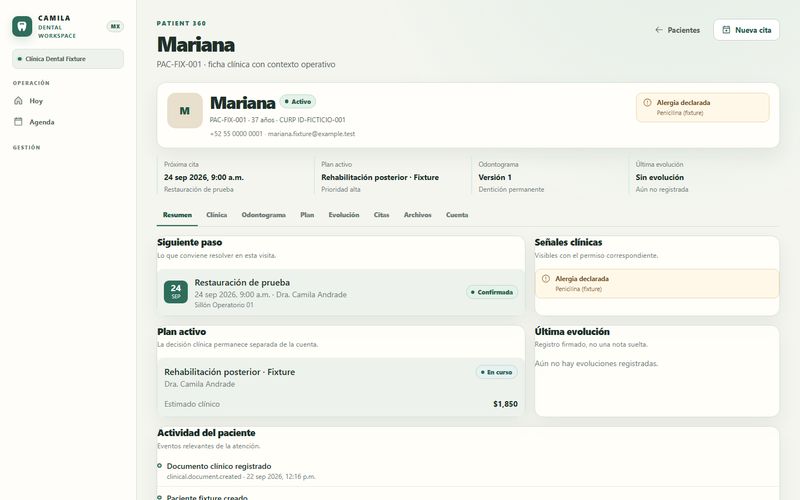
Task: Click the Nueva cita button
Action: [x=746, y=30]
